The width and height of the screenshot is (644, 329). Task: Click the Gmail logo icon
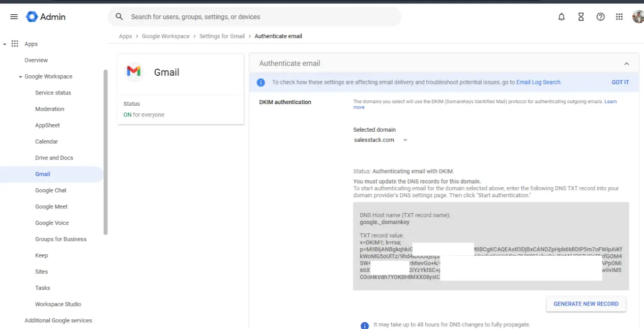pyautogui.click(x=134, y=72)
